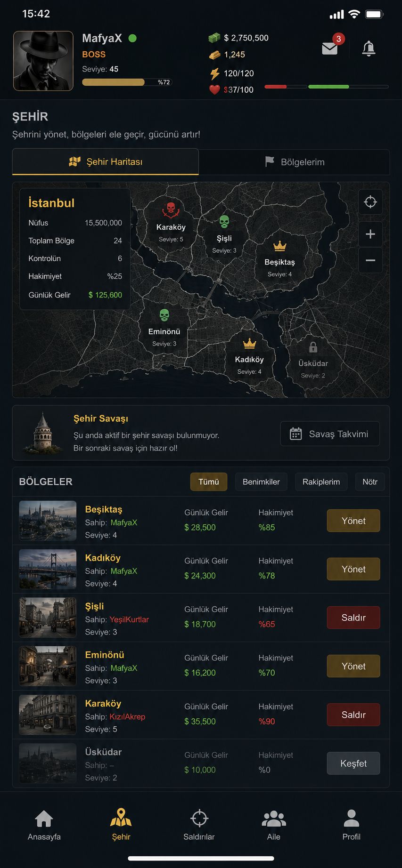The width and height of the screenshot is (402, 868).
Task: Zoom out the map with minus button
Action: (370, 260)
